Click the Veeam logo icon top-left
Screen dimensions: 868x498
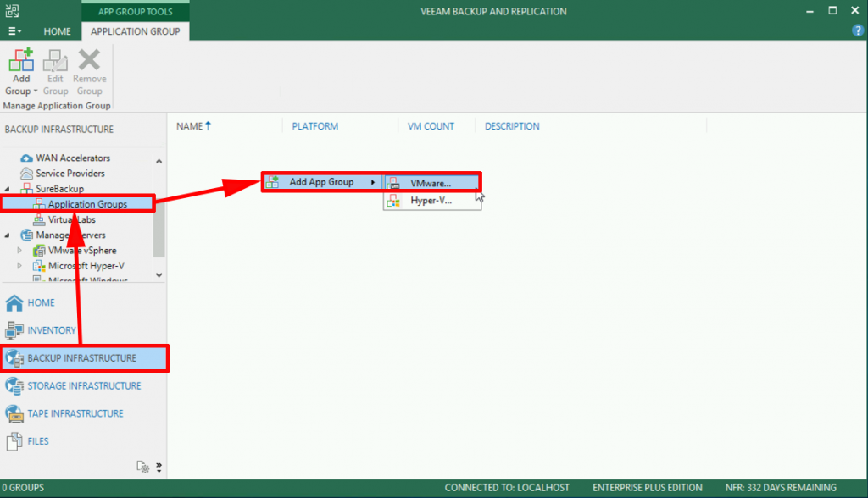click(11, 10)
